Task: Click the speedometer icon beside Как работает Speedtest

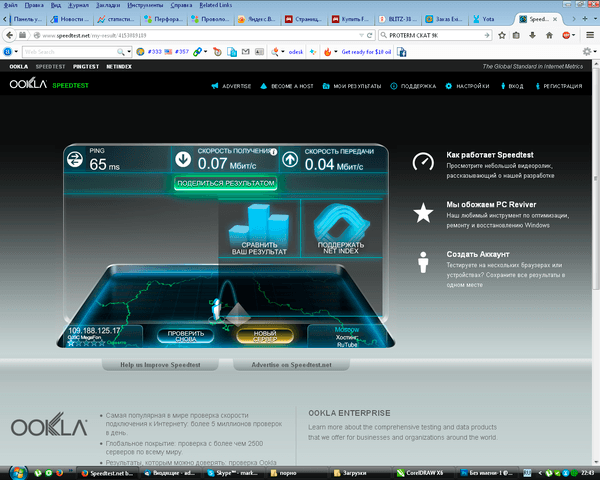Action: (423, 162)
